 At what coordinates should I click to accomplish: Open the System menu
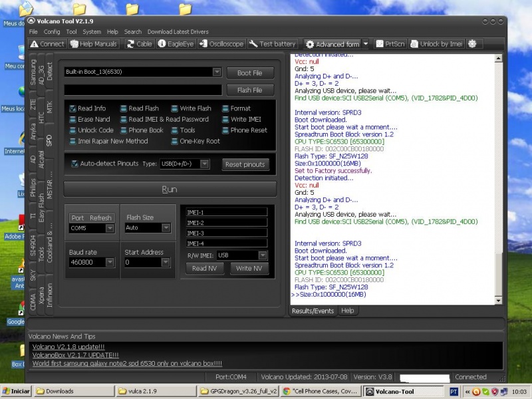tap(92, 32)
